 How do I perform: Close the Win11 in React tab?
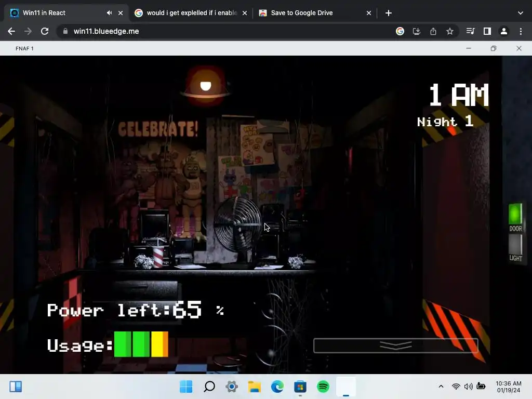click(121, 13)
